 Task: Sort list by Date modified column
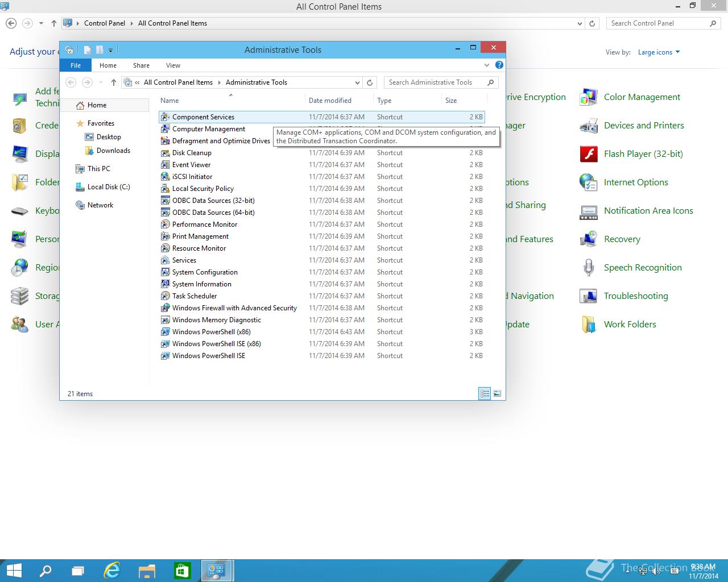tap(340, 101)
